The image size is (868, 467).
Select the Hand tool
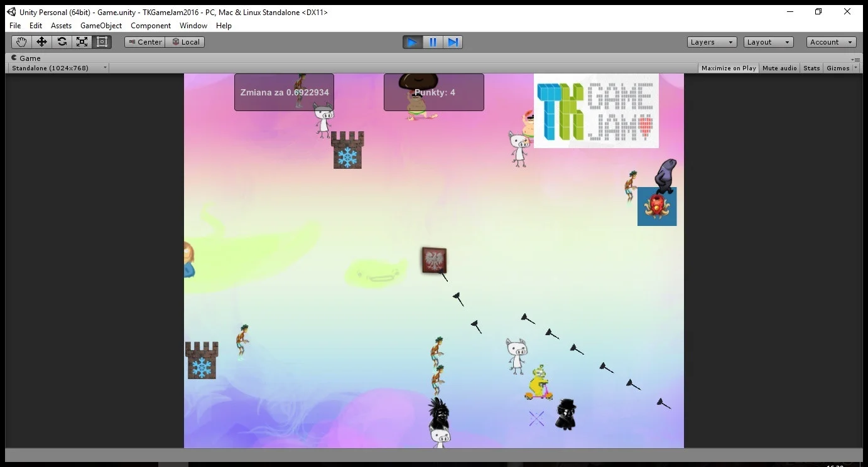pyautogui.click(x=21, y=42)
